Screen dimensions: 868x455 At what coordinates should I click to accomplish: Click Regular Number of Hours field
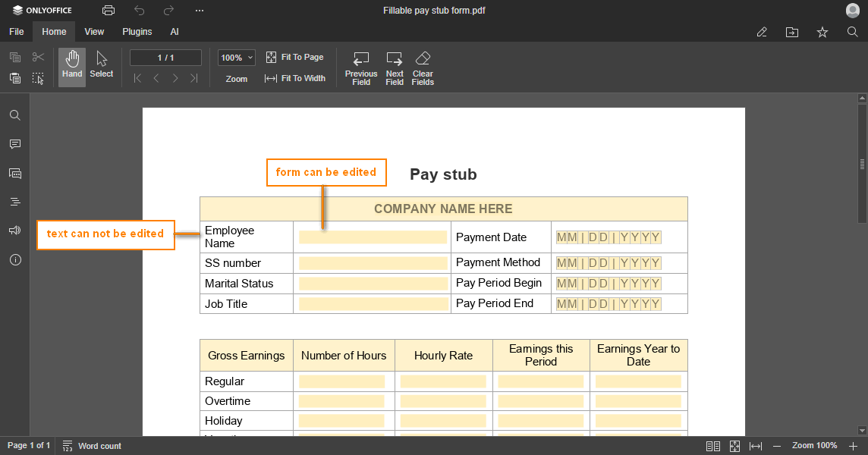tap(341, 381)
